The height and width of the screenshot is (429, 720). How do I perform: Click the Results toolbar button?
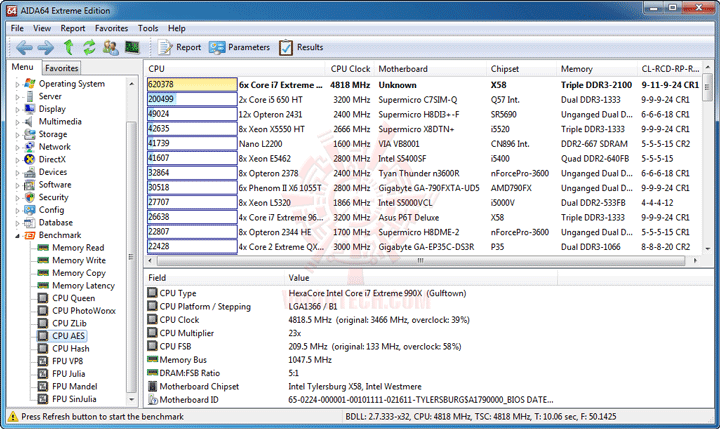[x=301, y=47]
